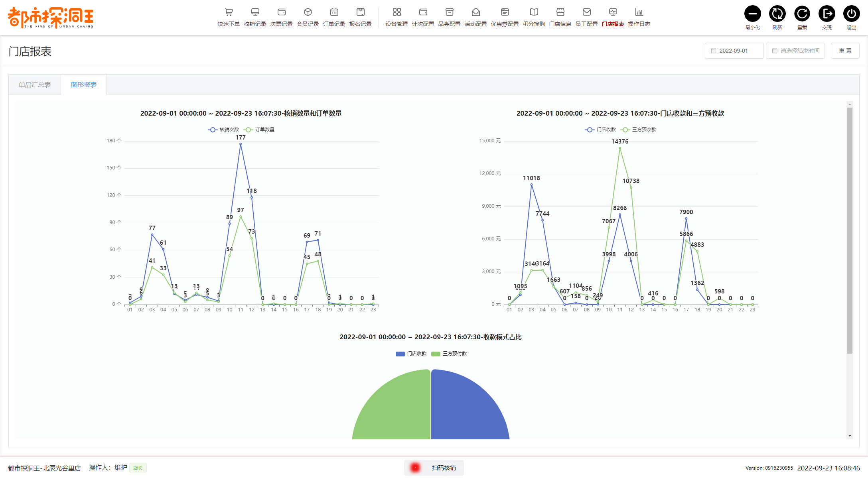
Task: Toggle 核销次数 legend series
Action: click(x=223, y=130)
